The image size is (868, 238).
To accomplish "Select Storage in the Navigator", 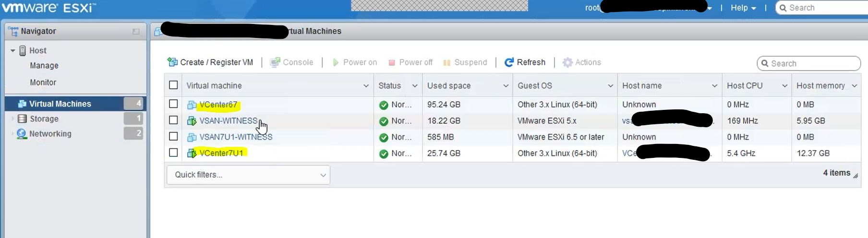I will (44, 119).
